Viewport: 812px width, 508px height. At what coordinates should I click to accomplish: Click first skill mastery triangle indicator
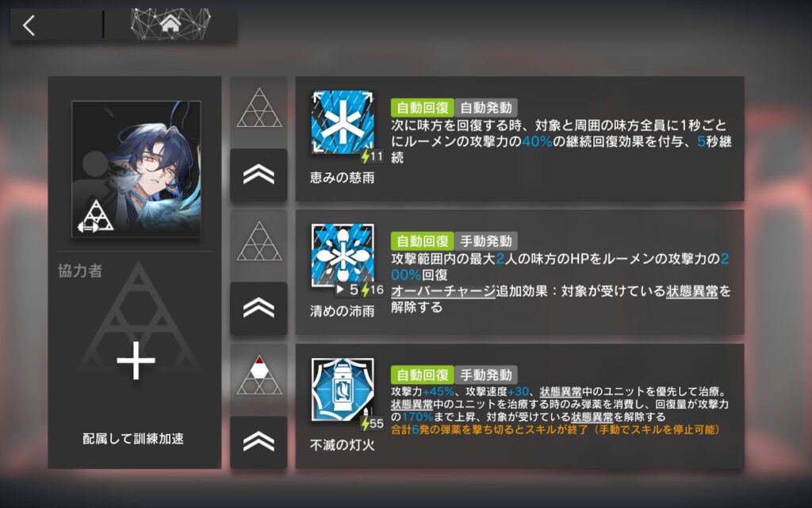tap(259, 108)
